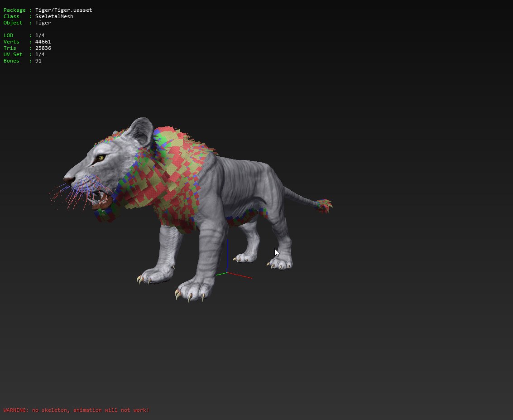Click the UV Set 1/4 readout
Viewport: 513px width, 420px height.
pos(40,54)
